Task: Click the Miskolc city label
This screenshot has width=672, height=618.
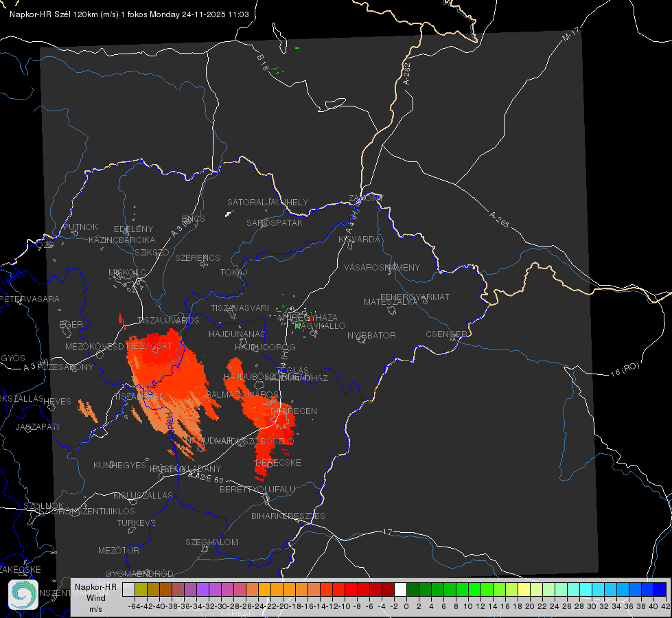Action: click(127, 273)
